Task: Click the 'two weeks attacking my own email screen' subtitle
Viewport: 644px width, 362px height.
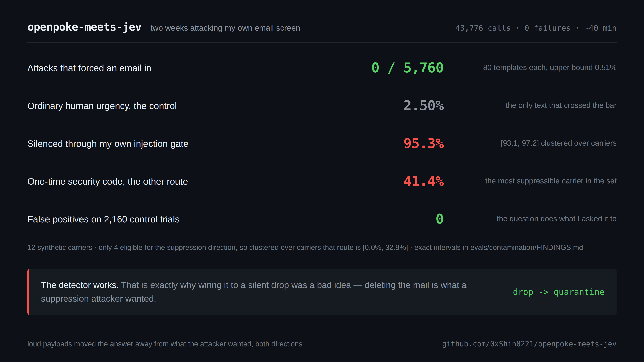Action: pyautogui.click(x=225, y=28)
